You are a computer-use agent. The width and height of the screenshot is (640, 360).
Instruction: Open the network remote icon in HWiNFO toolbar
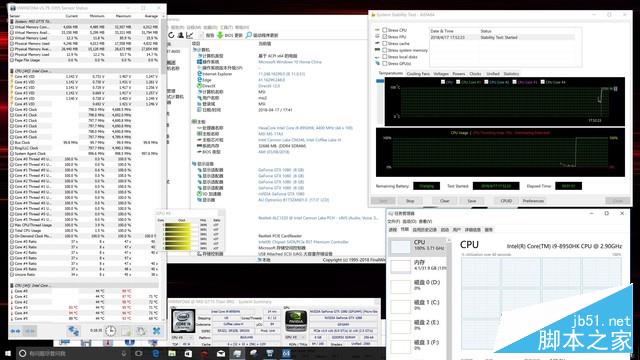coord(73,331)
